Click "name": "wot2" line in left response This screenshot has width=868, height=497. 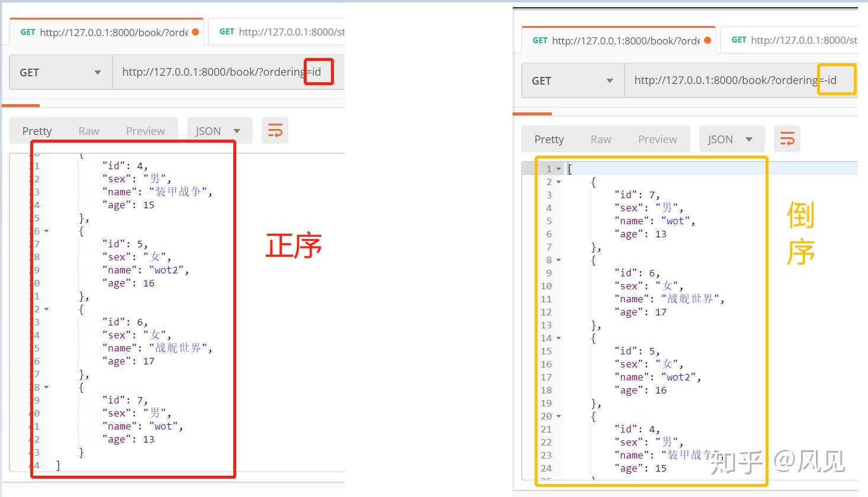click(x=146, y=270)
